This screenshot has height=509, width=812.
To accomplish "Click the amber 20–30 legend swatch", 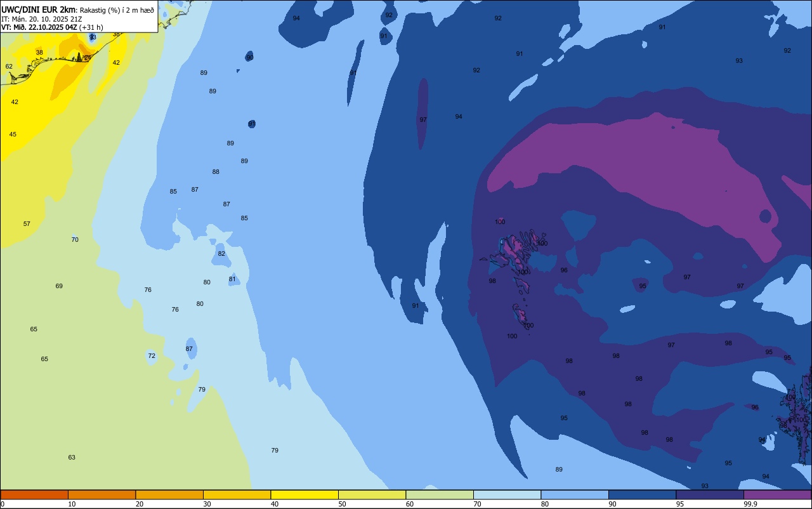I will click(169, 494).
